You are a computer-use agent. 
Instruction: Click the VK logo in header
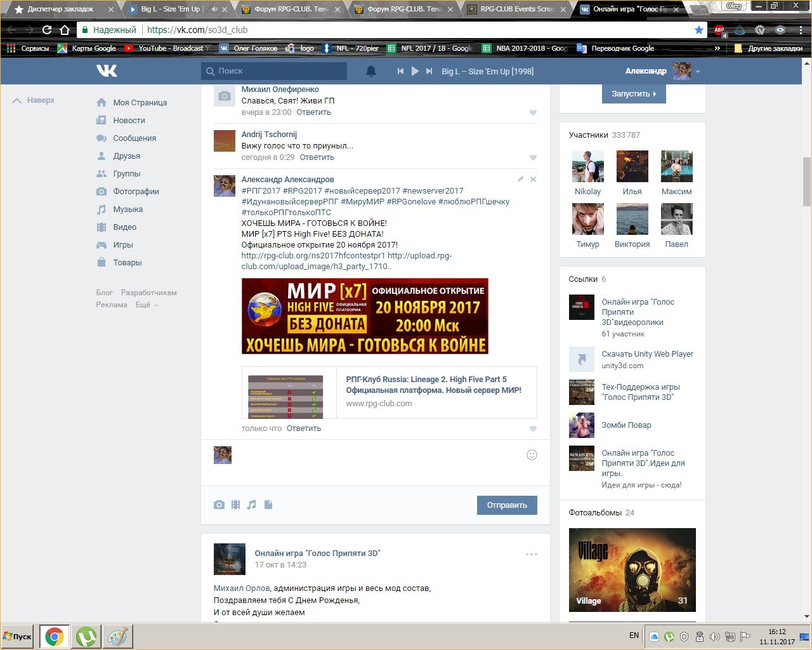(x=107, y=70)
